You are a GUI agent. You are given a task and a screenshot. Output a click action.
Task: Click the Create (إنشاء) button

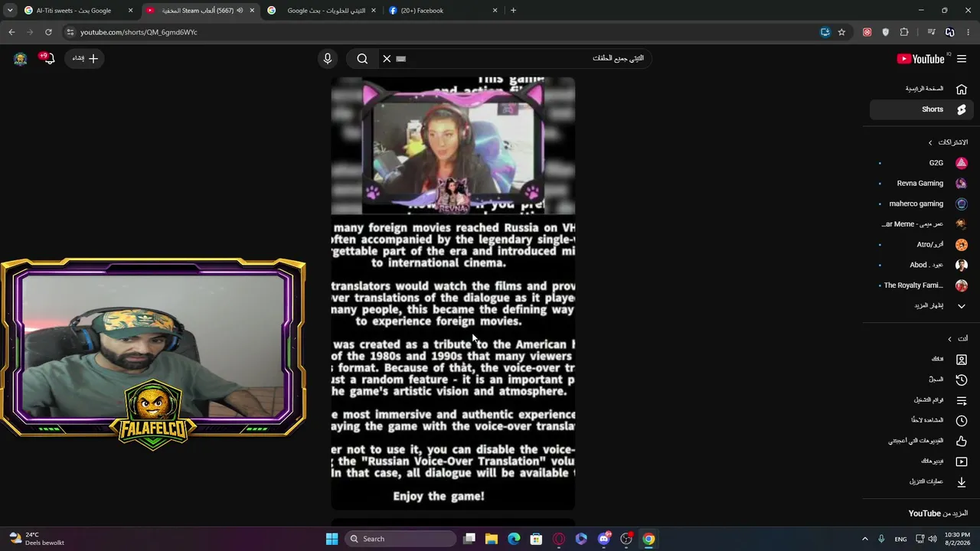tap(86, 58)
